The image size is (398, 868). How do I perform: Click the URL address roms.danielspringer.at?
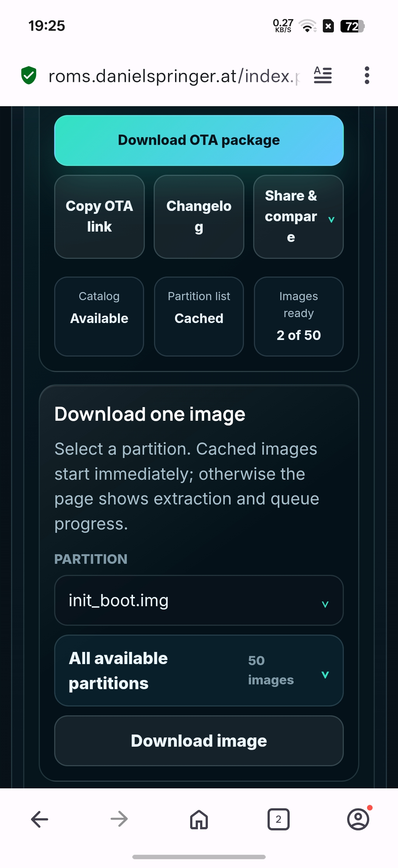[x=174, y=76]
